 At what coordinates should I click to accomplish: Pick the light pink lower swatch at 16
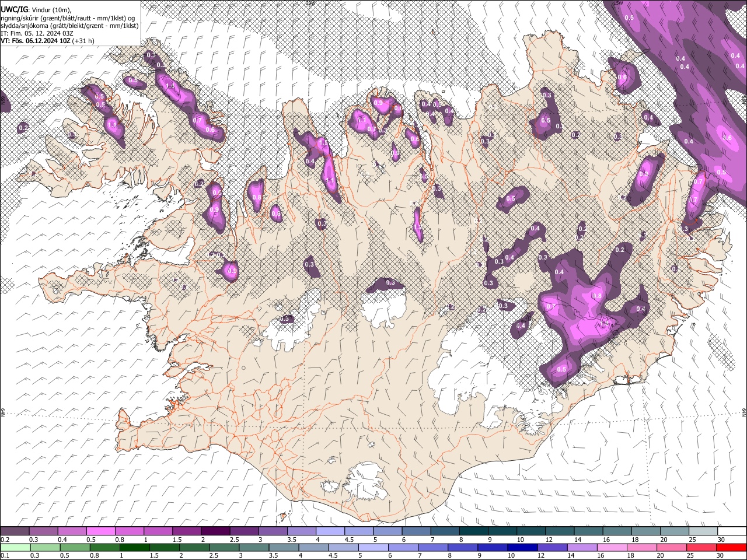[x=612, y=548]
